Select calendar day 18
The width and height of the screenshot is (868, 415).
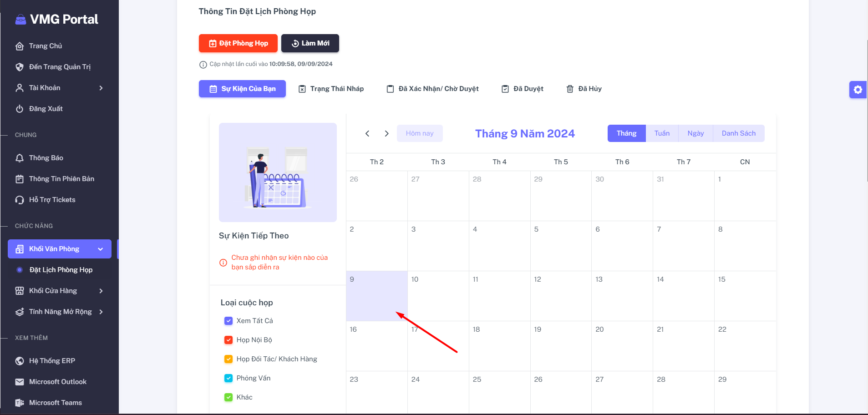500,346
